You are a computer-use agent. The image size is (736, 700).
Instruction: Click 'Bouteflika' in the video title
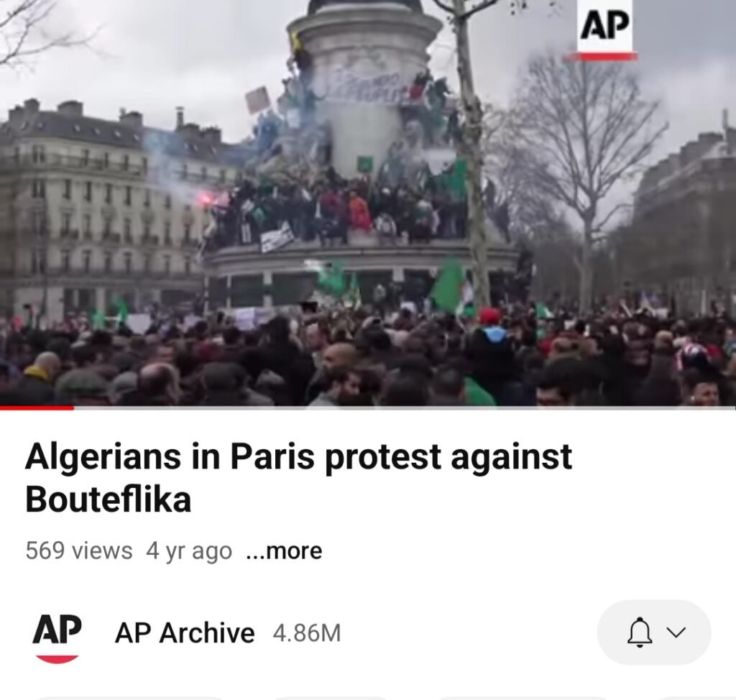point(108,499)
